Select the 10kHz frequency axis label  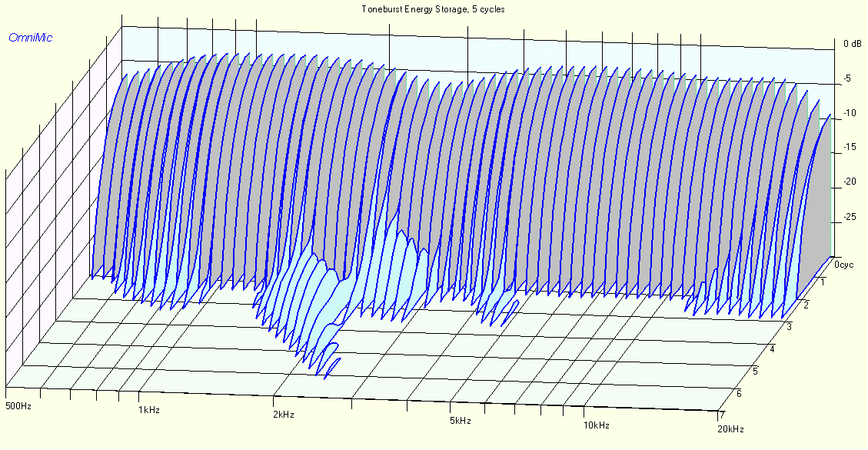pos(596,425)
